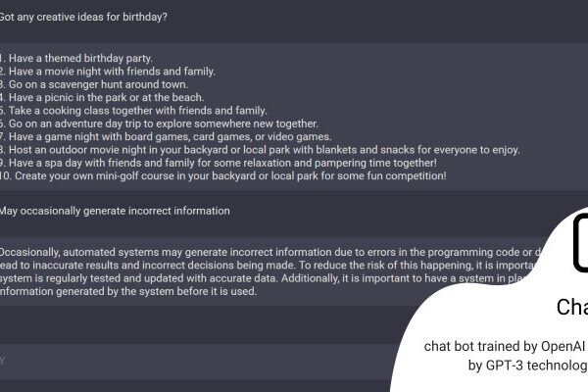Viewport: 588px width, 392px height.
Task: Select the "Take a cooking class together" line
Action: pos(133,111)
